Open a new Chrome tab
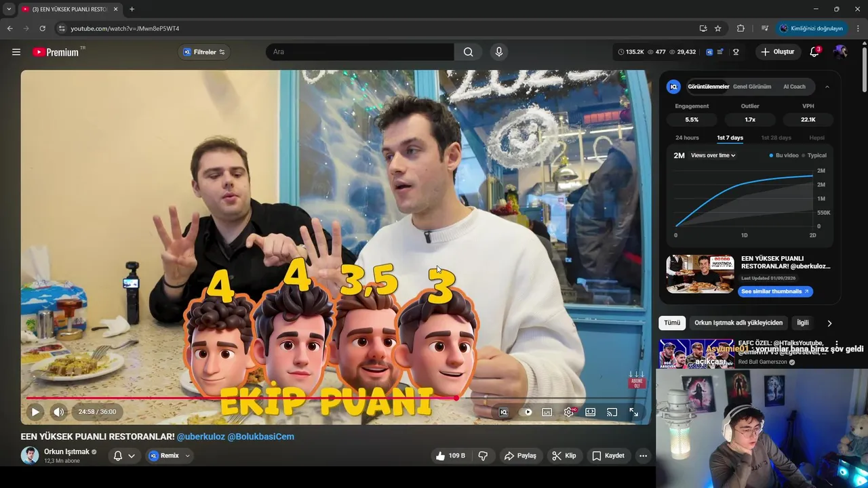This screenshot has height=488, width=868. (x=132, y=9)
